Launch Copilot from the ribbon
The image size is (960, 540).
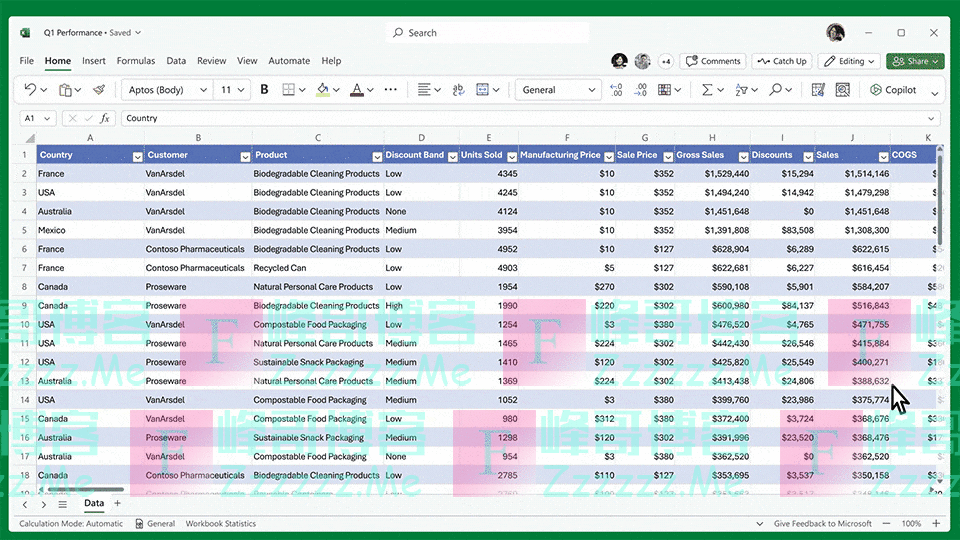coord(892,90)
